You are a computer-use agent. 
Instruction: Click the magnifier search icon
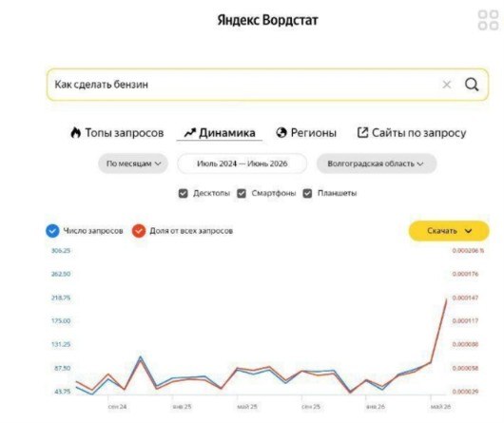point(472,85)
